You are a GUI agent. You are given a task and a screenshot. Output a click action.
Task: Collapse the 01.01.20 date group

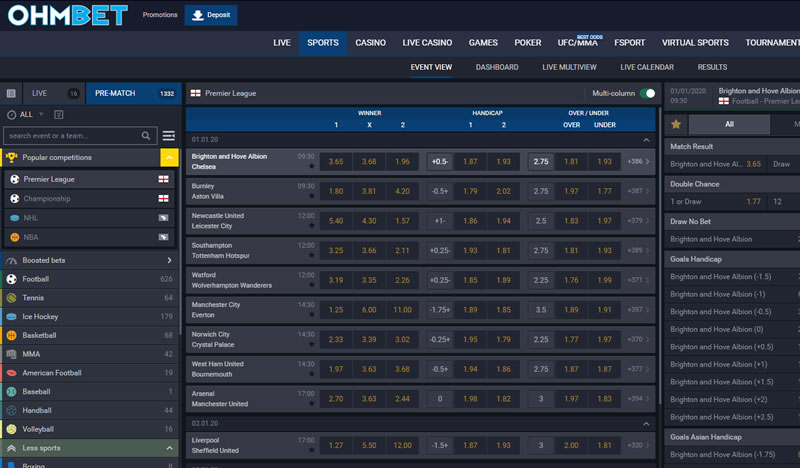pyautogui.click(x=646, y=139)
